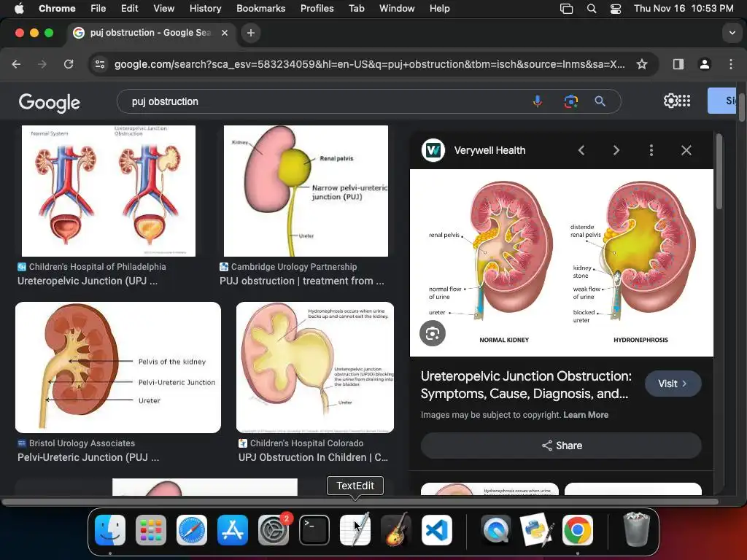Open Google quick settings gear
The image size is (747, 560).
[x=670, y=101]
